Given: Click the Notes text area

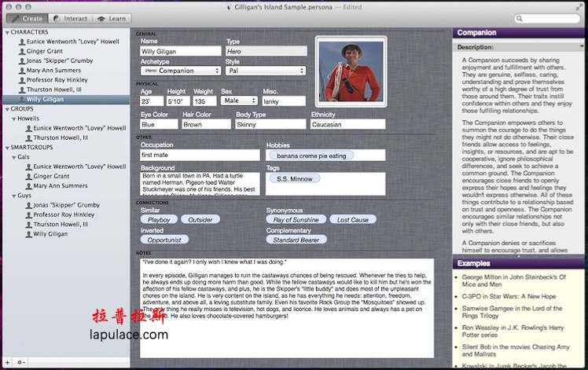Looking at the screenshot, I should coord(287,308).
